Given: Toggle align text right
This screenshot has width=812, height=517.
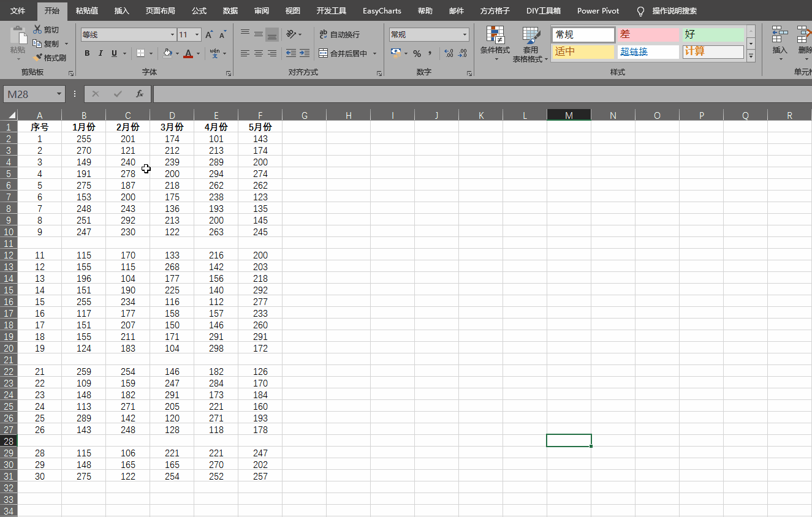Looking at the screenshot, I should (x=272, y=53).
